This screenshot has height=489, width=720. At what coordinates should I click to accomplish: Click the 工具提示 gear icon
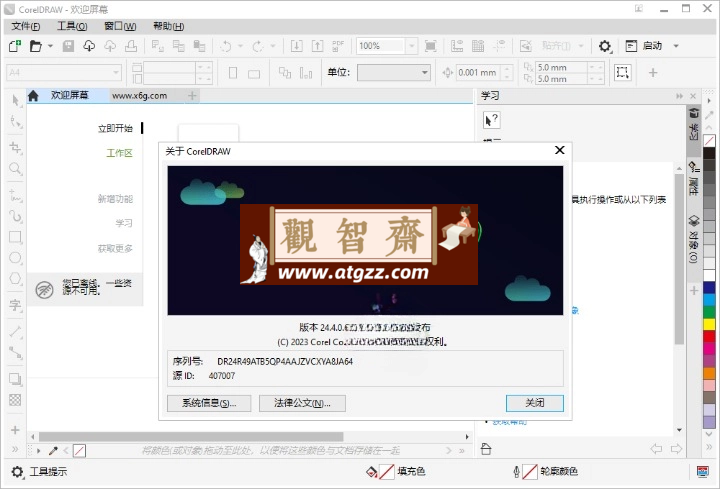pos(17,472)
